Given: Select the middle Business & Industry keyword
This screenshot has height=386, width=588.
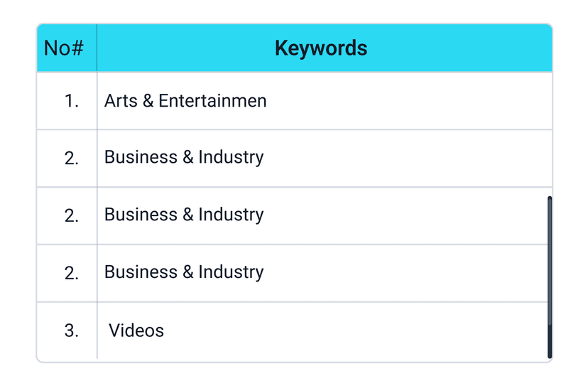Looking at the screenshot, I should pos(184,215).
